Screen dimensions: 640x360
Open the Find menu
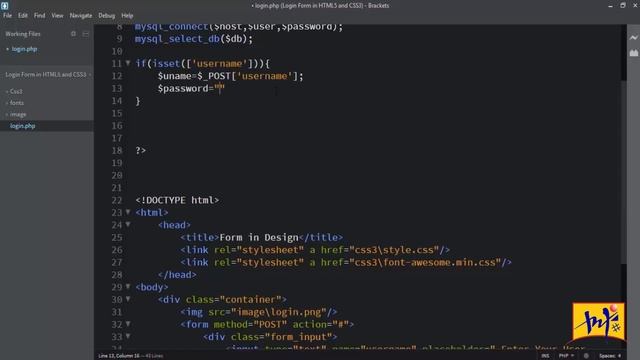[x=40, y=16]
